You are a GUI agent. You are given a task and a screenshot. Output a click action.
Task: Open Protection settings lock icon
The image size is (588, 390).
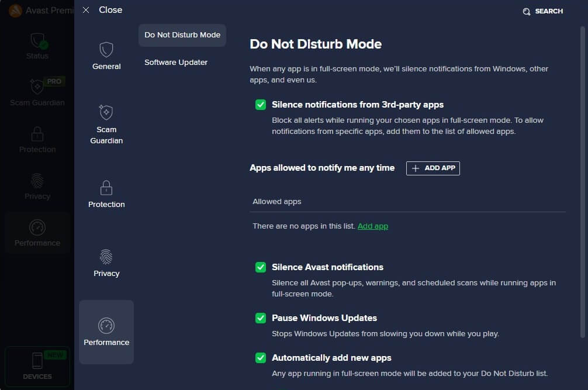[x=106, y=188]
